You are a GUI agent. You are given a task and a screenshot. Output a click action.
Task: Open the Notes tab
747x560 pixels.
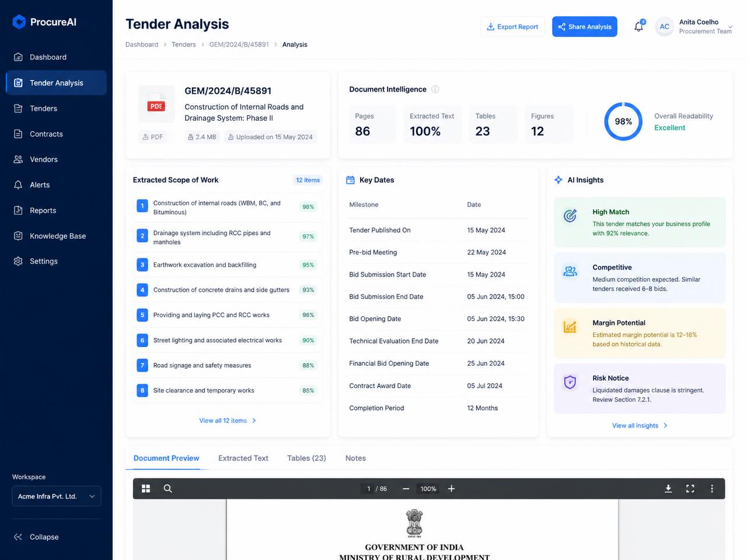355,459
